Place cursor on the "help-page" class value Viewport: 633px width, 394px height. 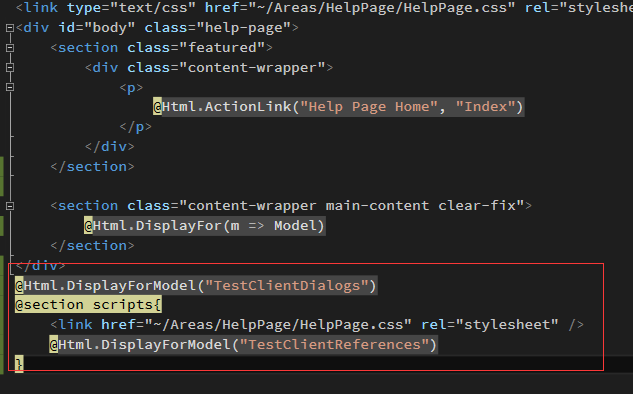click(x=244, y=28)
